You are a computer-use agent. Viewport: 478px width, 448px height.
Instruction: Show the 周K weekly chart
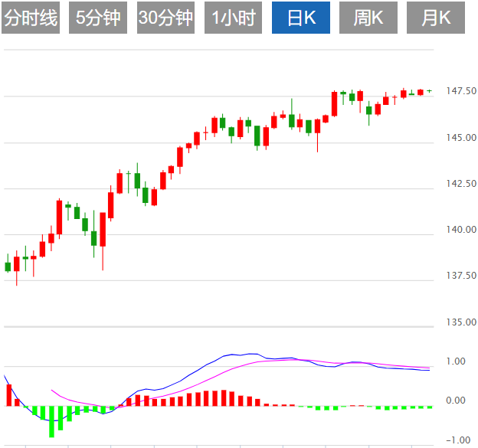pyautogui.click(x=368, y=18)
